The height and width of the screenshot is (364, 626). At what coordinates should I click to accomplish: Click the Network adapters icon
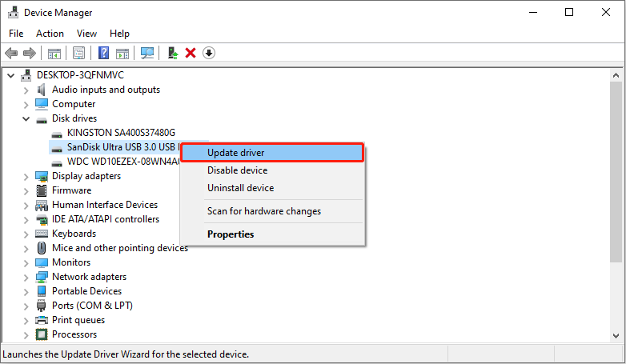click(x=42, y=277)
